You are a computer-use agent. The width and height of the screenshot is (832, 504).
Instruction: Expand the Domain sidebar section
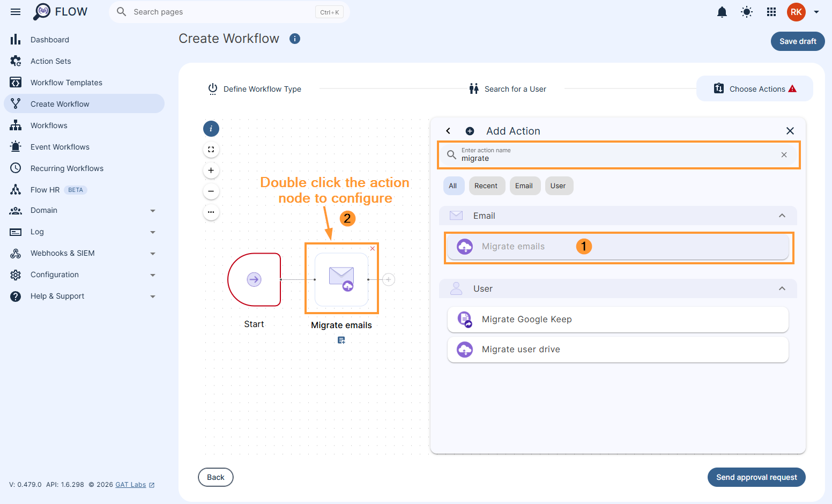pyautogui.click(x=84, y=210)
